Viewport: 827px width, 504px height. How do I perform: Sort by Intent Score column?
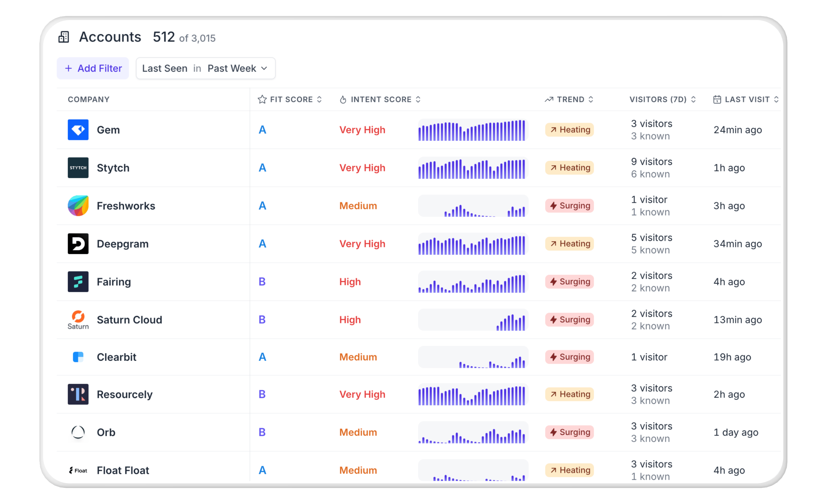click(x=418, y=100)
